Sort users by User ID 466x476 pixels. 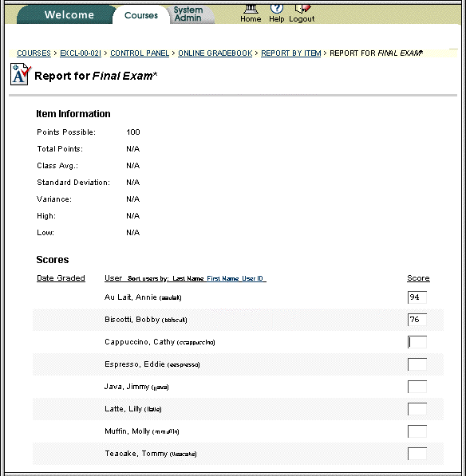tap(252, 278)
